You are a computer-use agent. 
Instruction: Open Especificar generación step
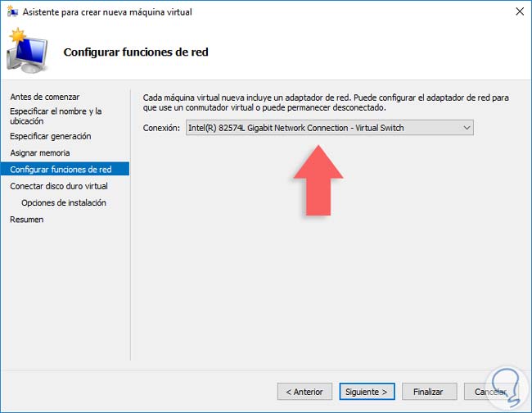[x=51, y=136]
